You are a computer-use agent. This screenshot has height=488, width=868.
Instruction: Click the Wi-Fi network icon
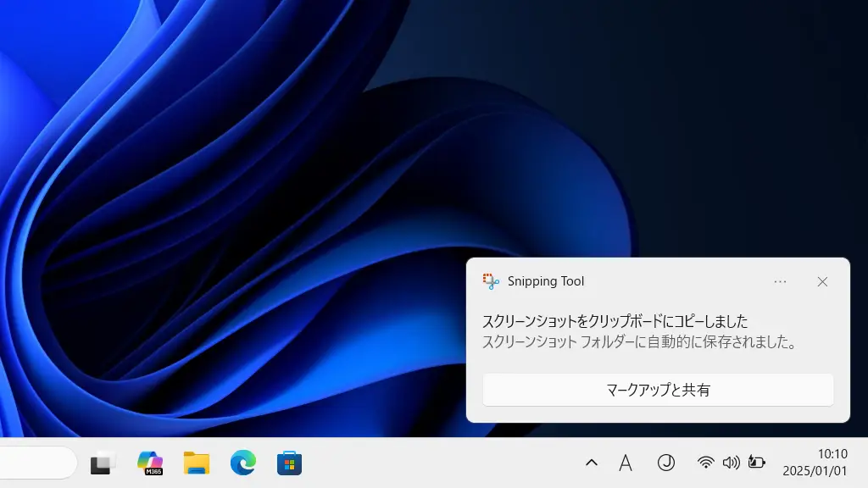(705, 463)
